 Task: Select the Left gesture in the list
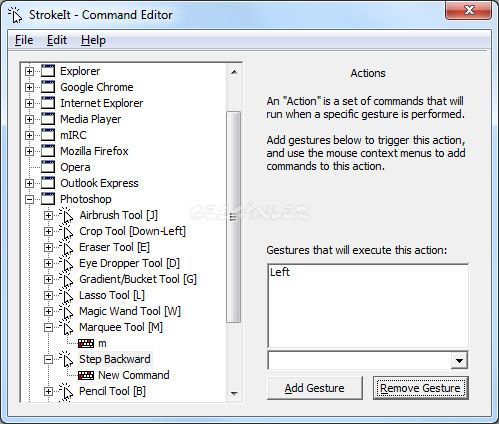coord(280,272)
